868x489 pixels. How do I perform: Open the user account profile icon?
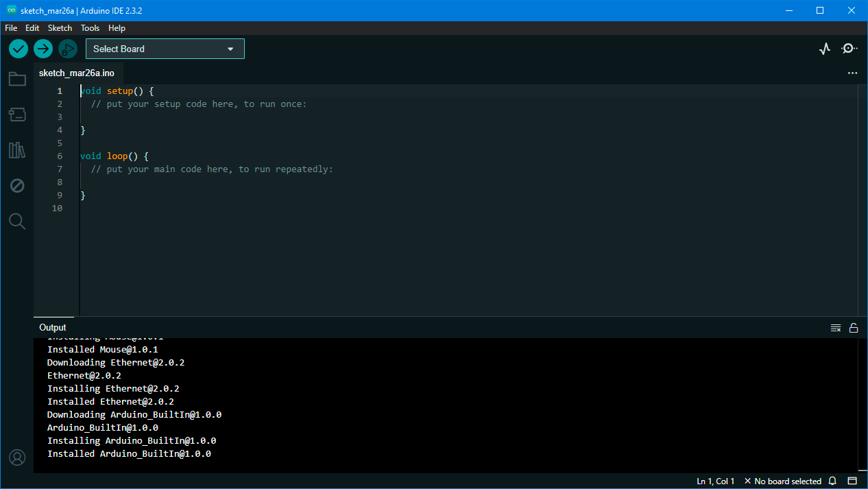coord(17,457)
